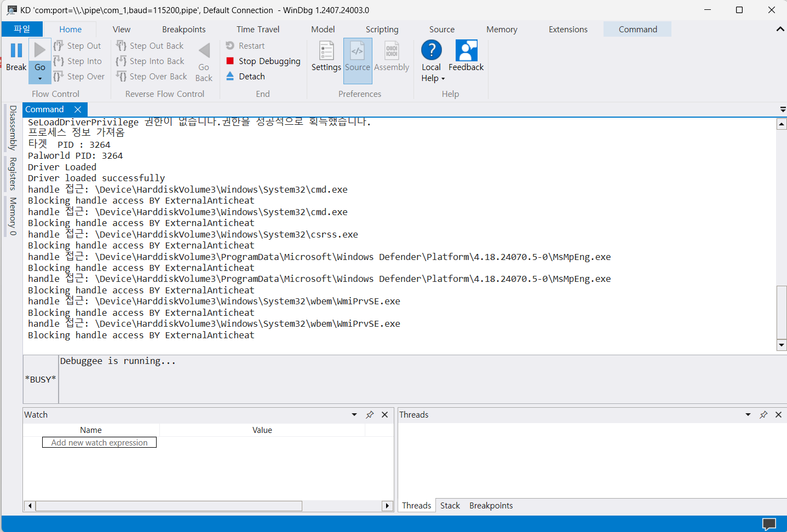The image size is (787, 532).
Task: Click the Go Back reverse arrow
Action: (x=204, y=50)
